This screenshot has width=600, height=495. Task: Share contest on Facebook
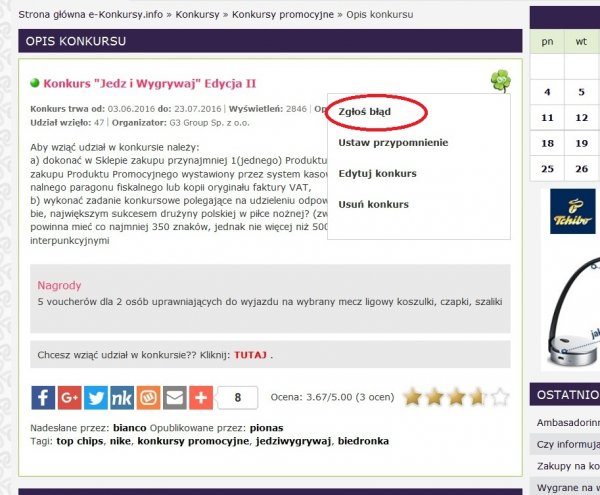44,397
